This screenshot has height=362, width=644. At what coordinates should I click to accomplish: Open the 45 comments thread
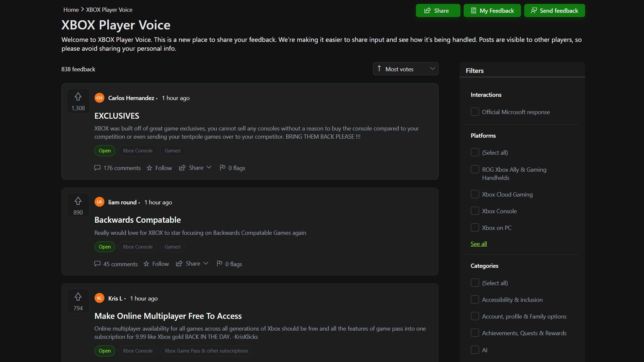tap(116, 264)
